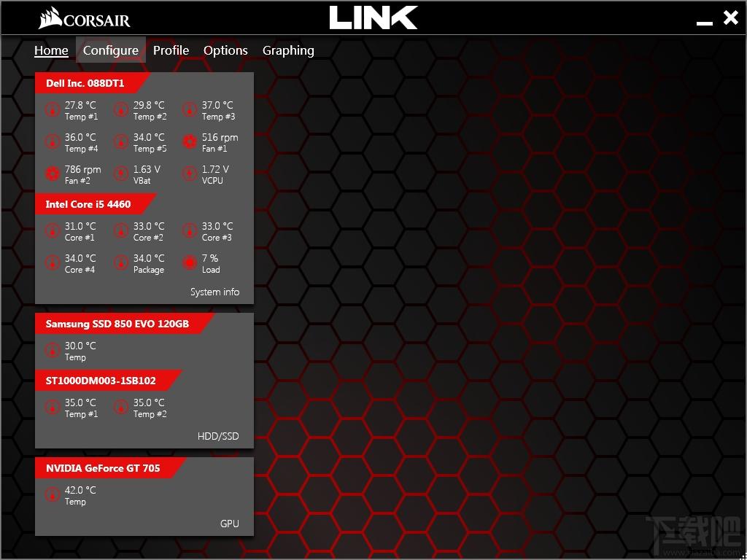Switch to the Configure tab

click(x=111, y=50)
